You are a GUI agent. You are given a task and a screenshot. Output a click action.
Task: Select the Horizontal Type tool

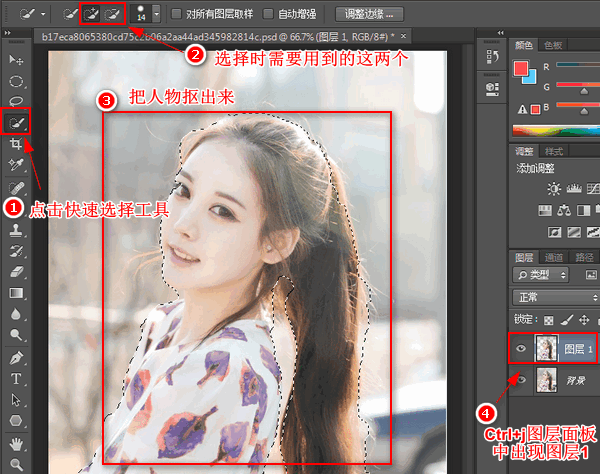pyautogui.click(x=17, y=378)
